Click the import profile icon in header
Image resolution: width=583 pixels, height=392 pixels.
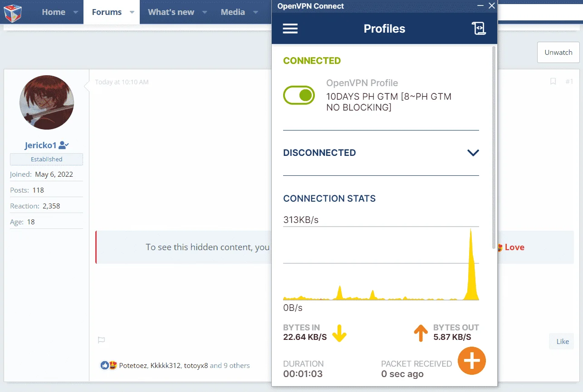coord(479,28)
